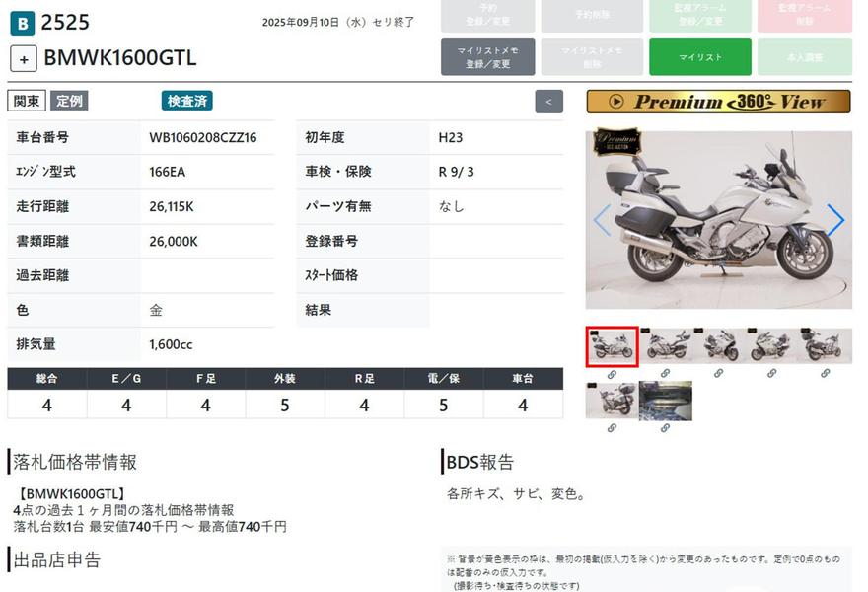Click link icon under fifth thumbnail
Image resolution: width=868 pixels, height=592 pixels.
coord(825,374)
